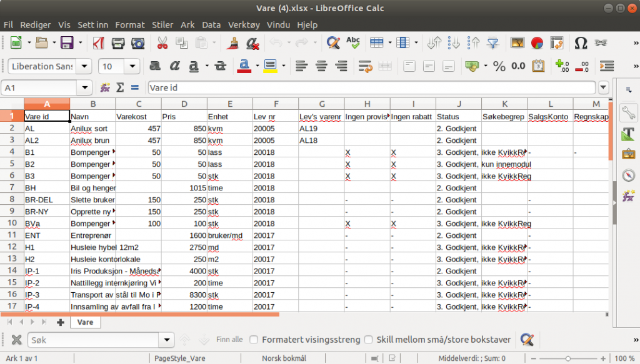Open the Format menu
Image resolution: width=640 pixels, height=364 pixels.
click(x=130, y=25)
